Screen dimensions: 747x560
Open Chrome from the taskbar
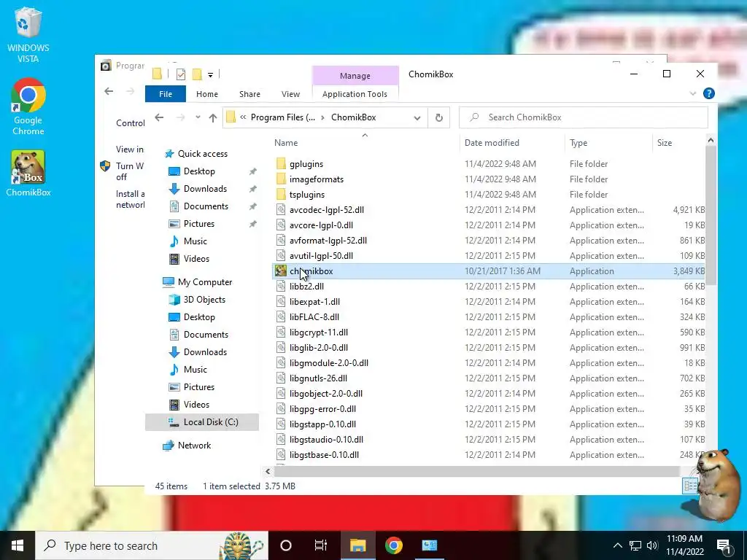393,545
